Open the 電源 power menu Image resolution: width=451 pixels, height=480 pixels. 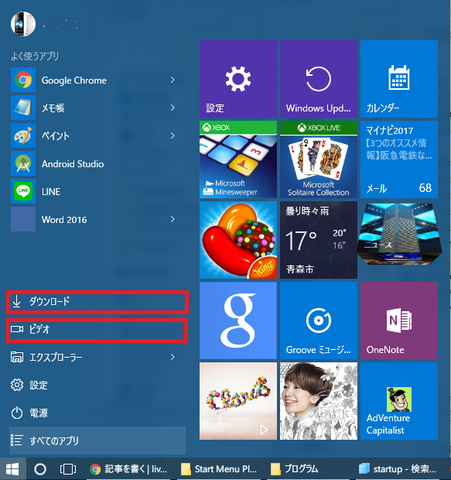point(97,413)
